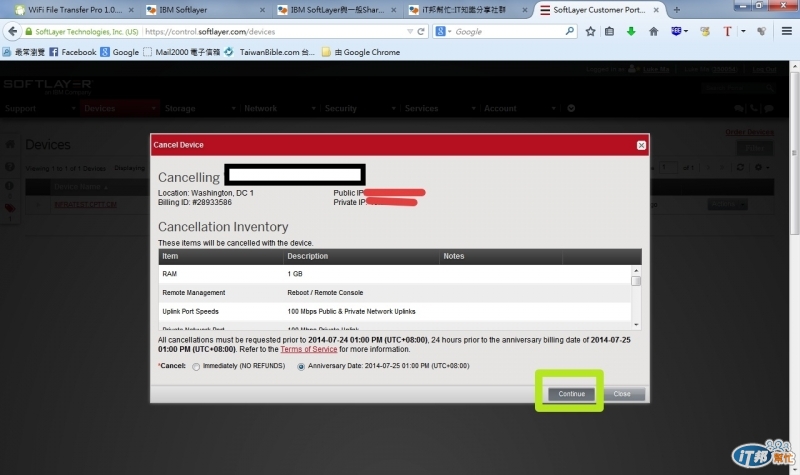Open the Services menu

coord(440,108)
